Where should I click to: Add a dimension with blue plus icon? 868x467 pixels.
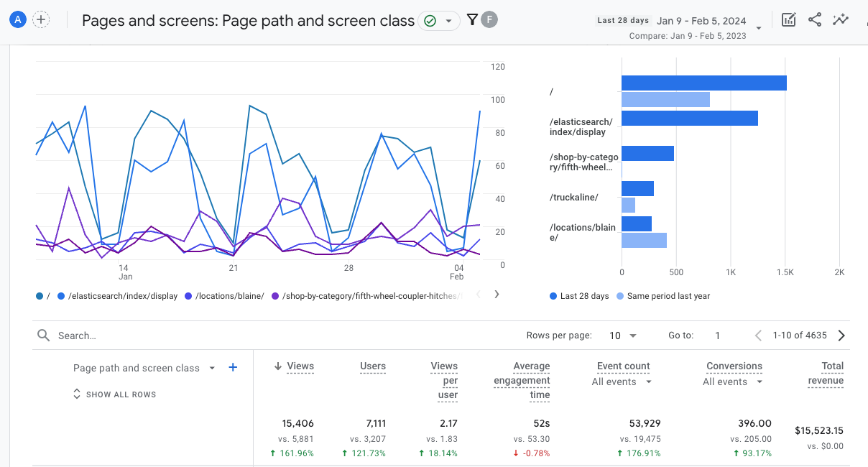click(x=233, y=367)
